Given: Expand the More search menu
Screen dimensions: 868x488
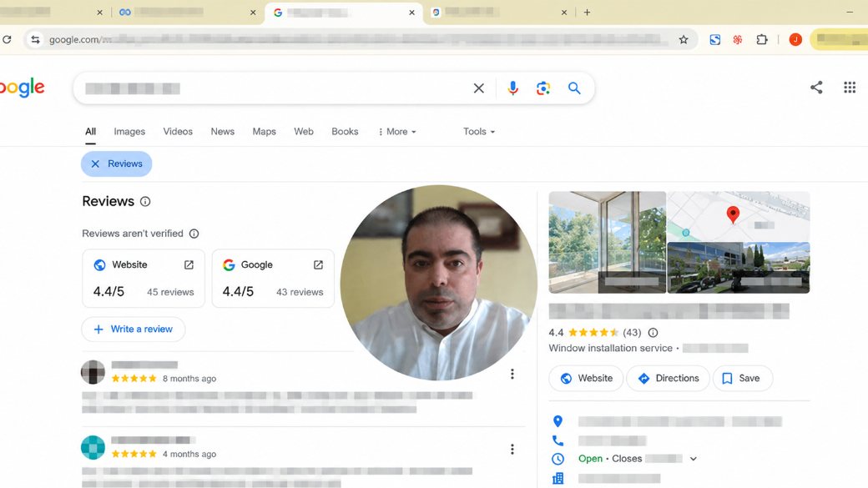Looking at the screenshot, I should pyautogui.click(x=397, y=132).
